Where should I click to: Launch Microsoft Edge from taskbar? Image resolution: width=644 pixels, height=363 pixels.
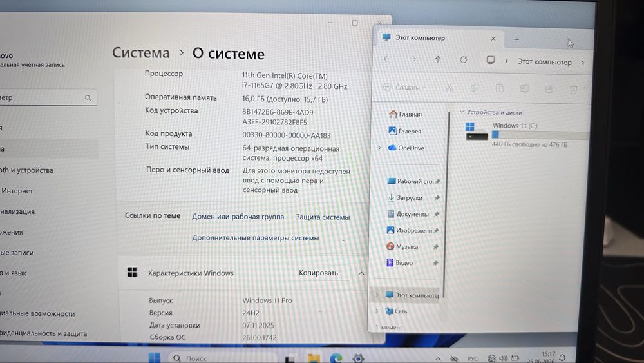(336, 358)
